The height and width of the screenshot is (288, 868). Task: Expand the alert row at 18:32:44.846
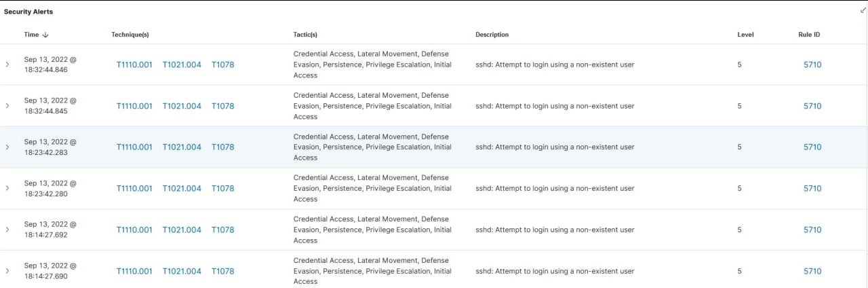pos(7,65)
